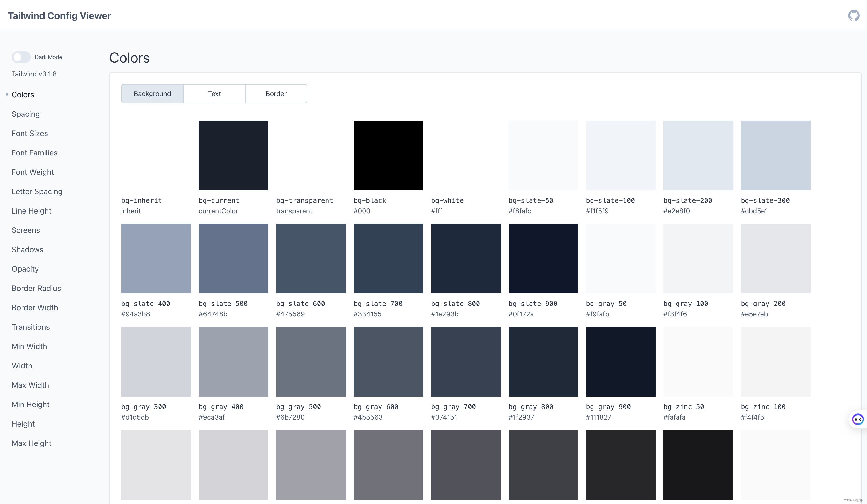Toggle Dark Mode switch
867x504 pixels.
point(21,56)
